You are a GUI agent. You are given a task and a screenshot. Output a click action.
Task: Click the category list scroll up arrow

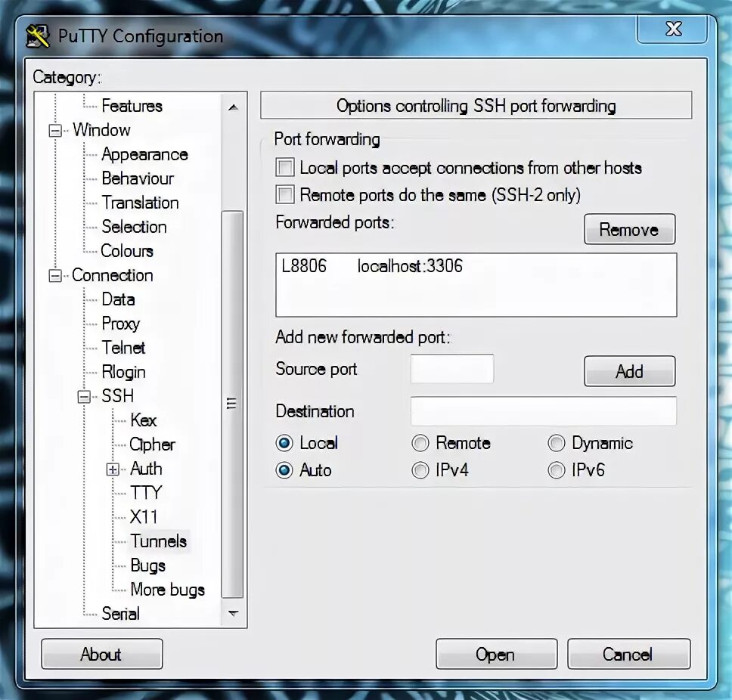pos(233,107)
